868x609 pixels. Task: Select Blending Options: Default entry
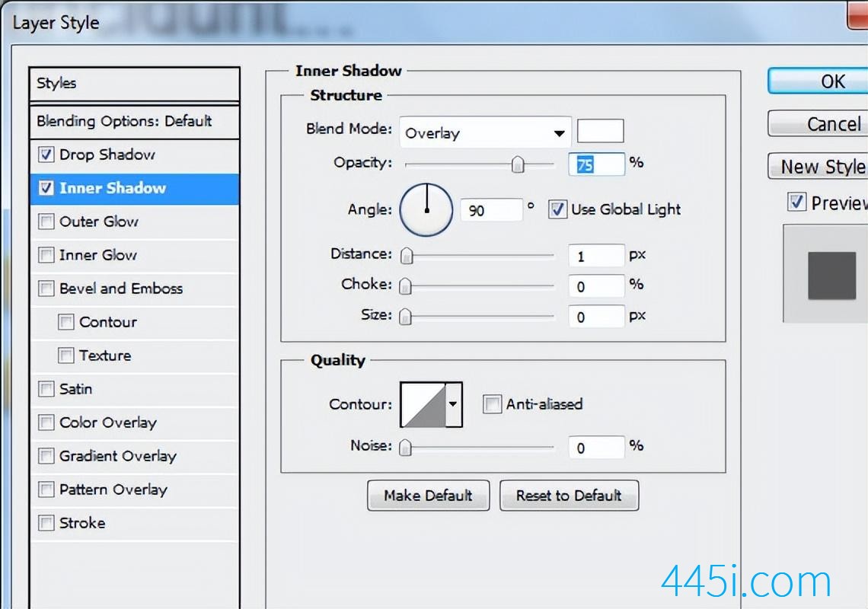[x=135, y=121]
